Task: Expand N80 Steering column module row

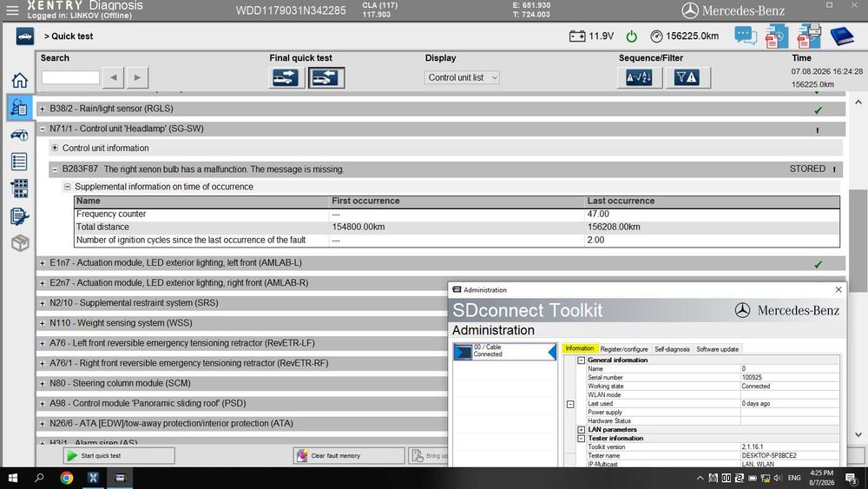Action: coord(42,384)
